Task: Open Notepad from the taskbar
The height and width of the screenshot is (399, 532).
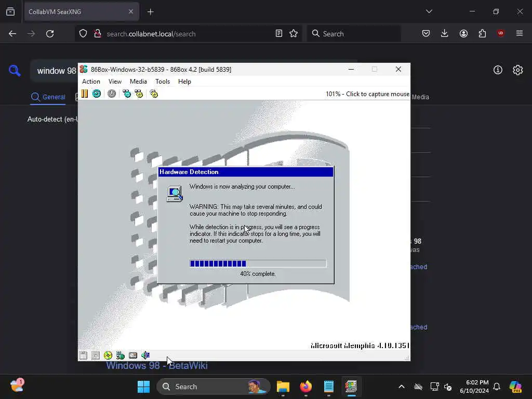Action: 329,387
